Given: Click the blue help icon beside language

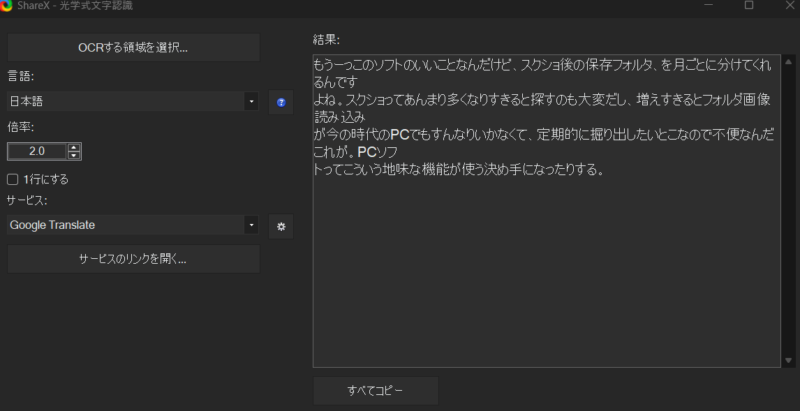Looking at the screenshot, I should [x=281, y=102].
